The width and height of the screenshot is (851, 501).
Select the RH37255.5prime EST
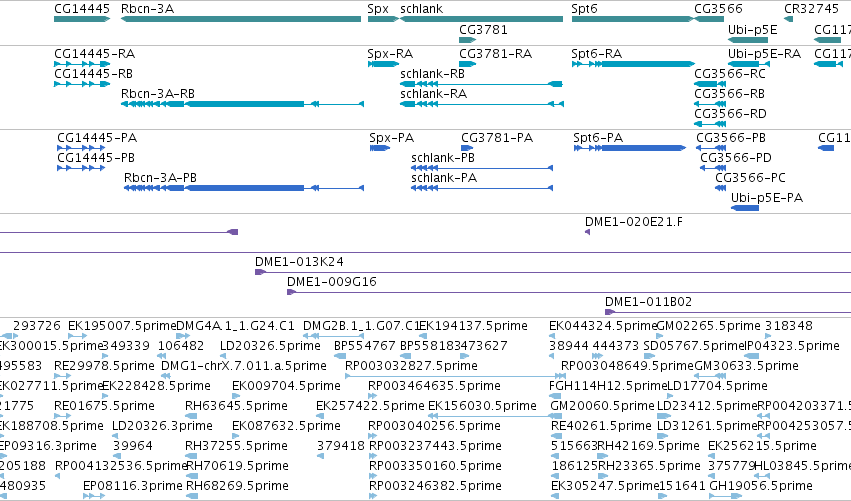tap(191, 456)
